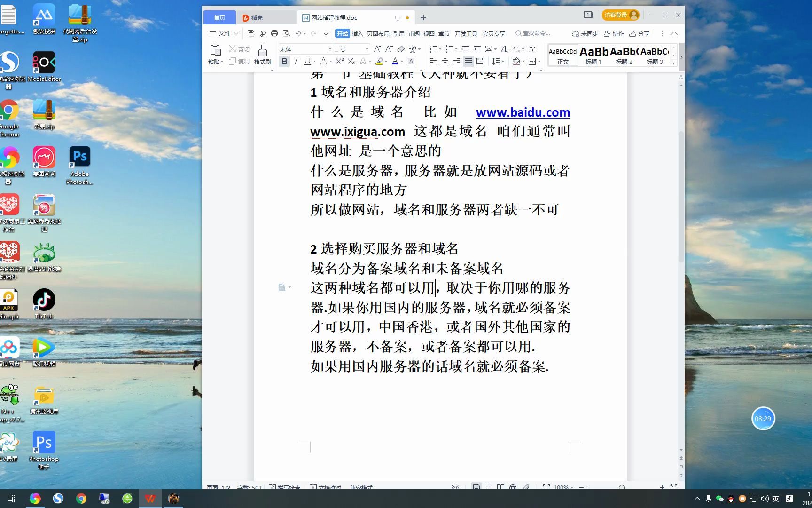The width and height of the screenshot is (812, 508).
Task: Click the distributed alignment icon
Action: 480,61
